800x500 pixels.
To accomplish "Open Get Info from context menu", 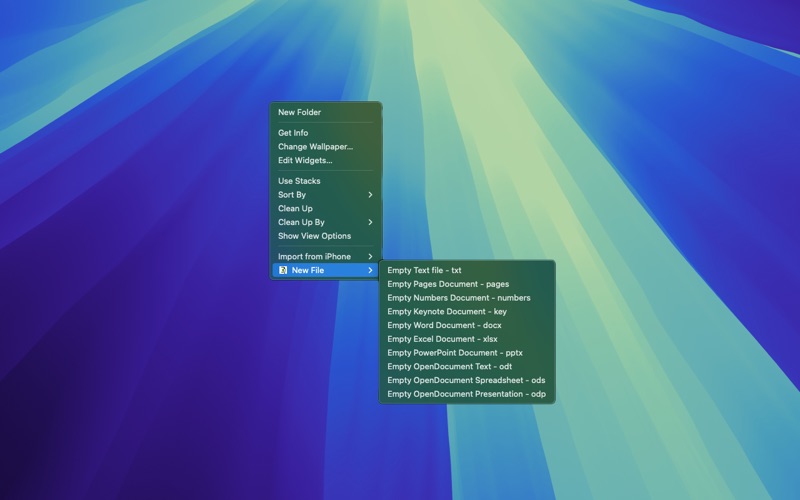I will (326, 133).
